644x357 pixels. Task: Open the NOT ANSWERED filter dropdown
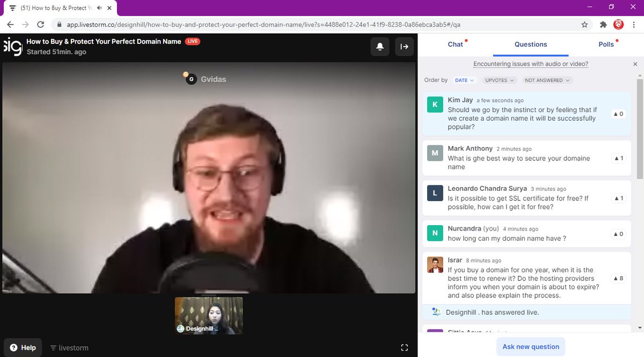coord(546,80)
